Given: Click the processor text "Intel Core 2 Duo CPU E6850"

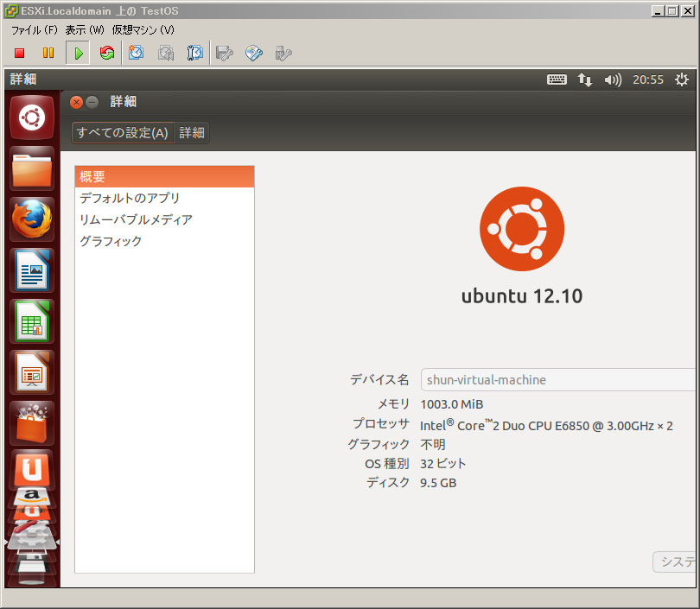Looking at the screenshot, I should [546, 426].
